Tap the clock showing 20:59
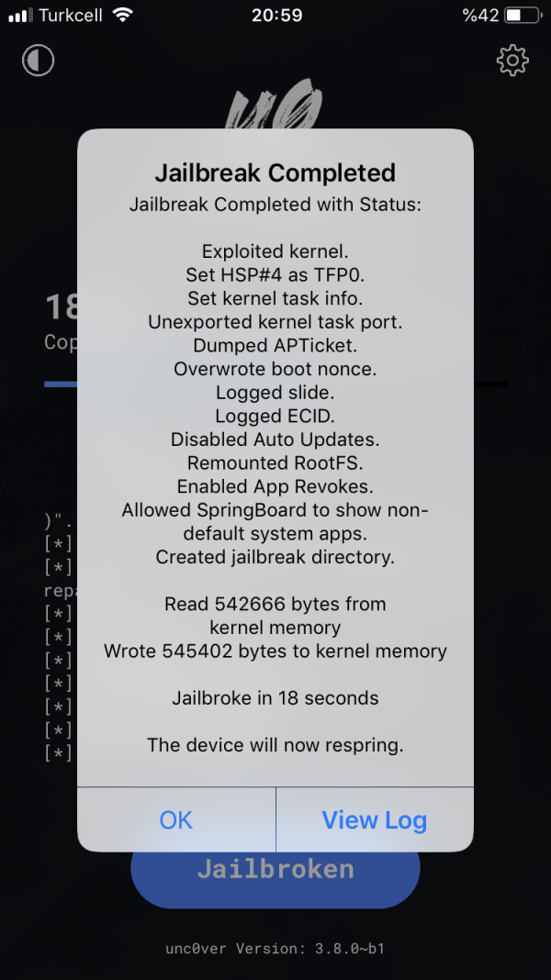Screen dimensions: 551x980 pyautogui.click(x=275, y=15)
